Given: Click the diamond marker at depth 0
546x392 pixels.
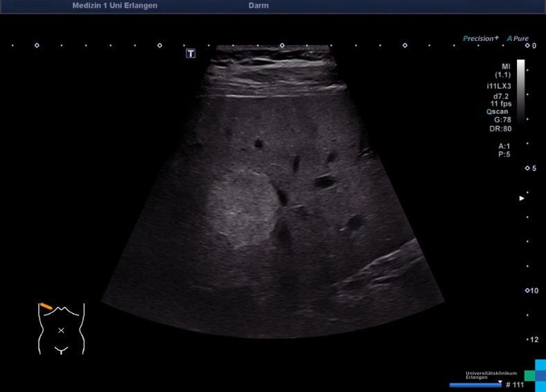Looking at the screenshot, I should [x=527, y=46].
